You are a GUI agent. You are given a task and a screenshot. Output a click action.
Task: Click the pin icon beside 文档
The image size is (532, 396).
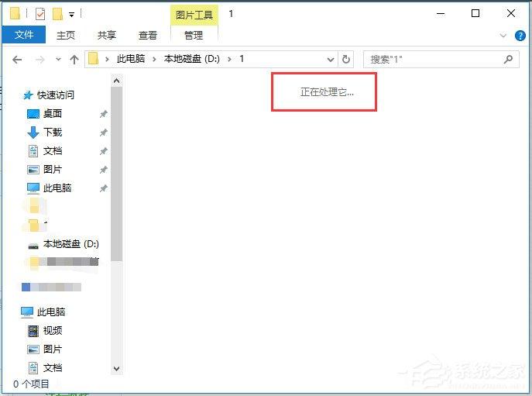[x=104, y=151]
